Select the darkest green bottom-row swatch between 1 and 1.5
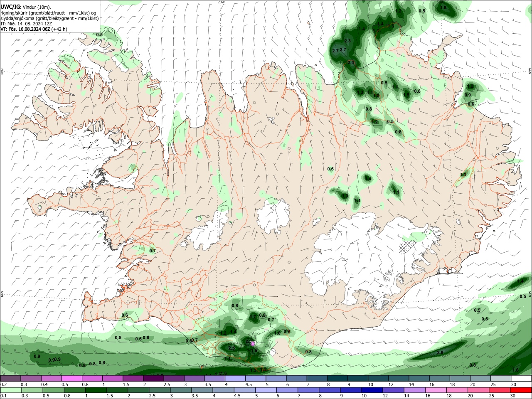 pyautogui.click(x=96, y=390)
